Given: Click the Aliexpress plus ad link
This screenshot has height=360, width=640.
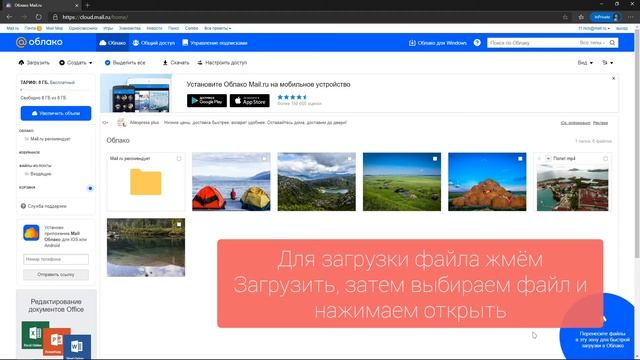Looking at the screenshot, I should tap(144, 122).
